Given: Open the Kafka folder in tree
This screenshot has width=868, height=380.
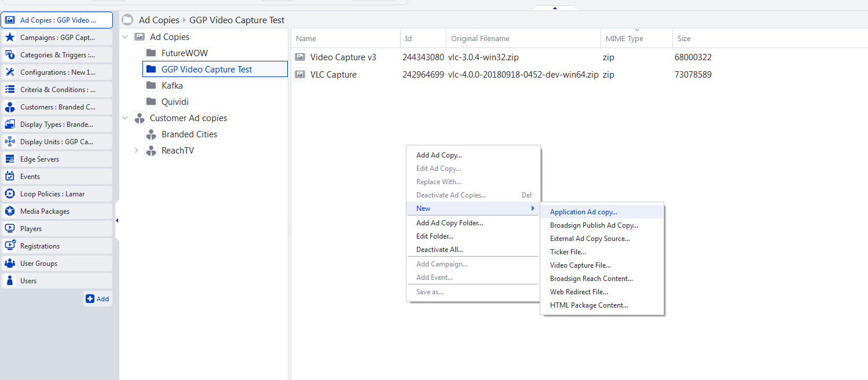Looking at the screenshot, I should pyautogui.click(x=172, y=86).
